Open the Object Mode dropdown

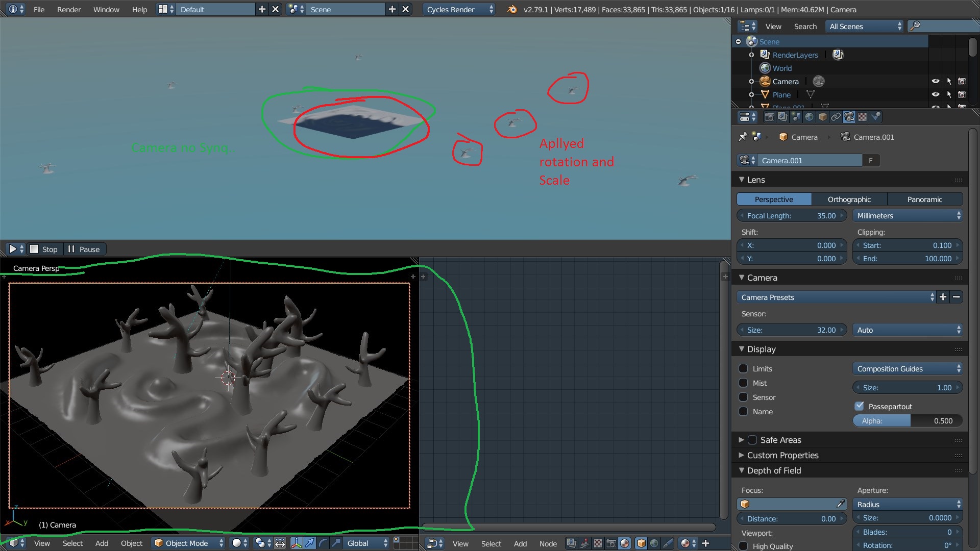point(188,543)
